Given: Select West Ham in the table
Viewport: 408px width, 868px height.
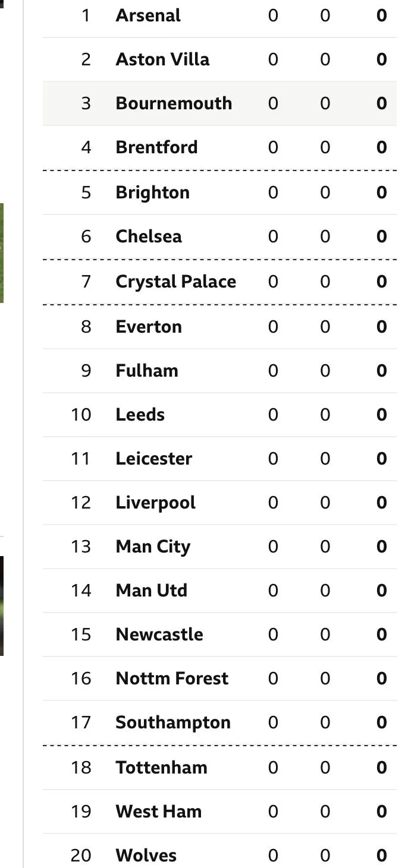Looking at the screenshot, I should [x=159, y=812].
